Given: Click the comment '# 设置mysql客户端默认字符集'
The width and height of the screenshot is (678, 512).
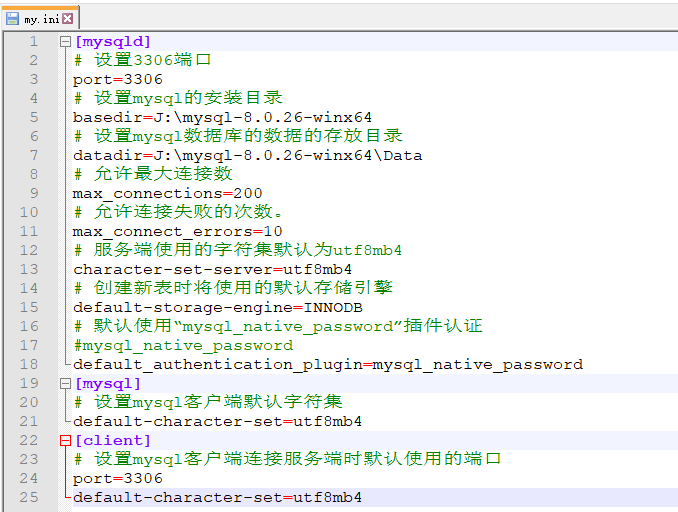Looking at the screenshot, I should pyautogui.click(x=208, y=403).
